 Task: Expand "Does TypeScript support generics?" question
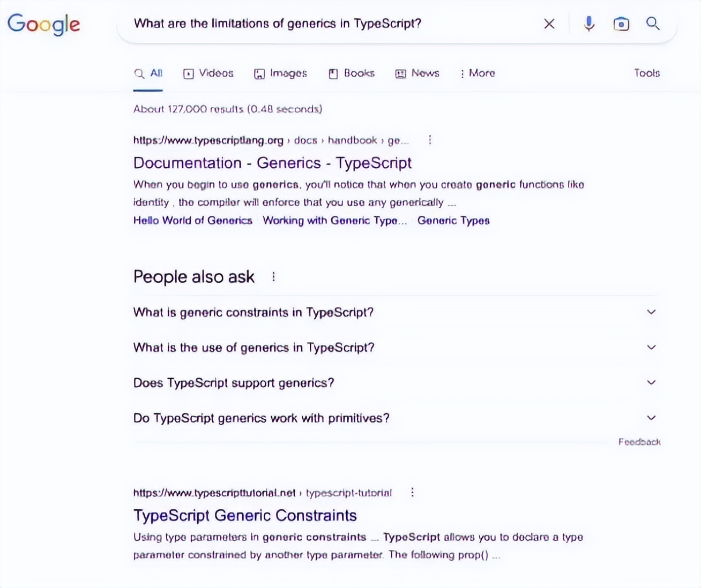click(651, 383)
